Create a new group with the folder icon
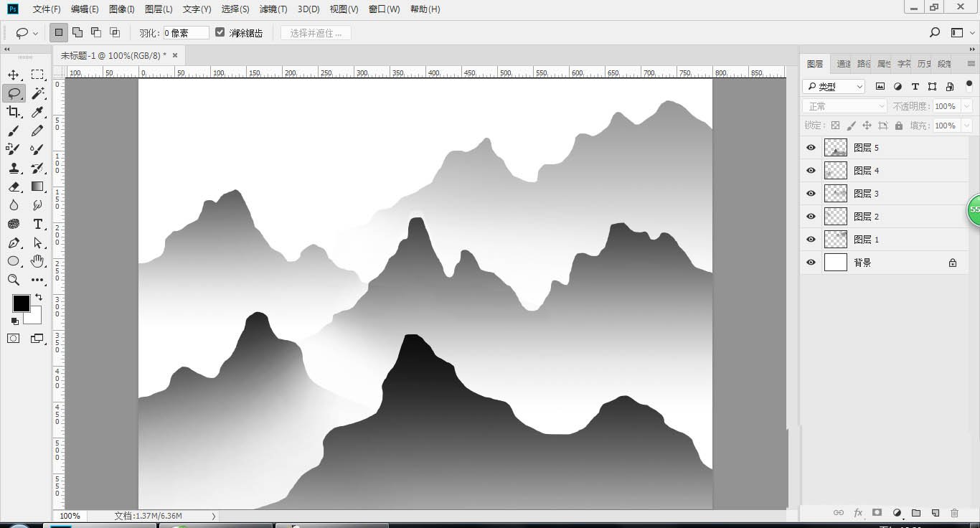Screen dimensions: 980x528 click(x=915, y=512)
